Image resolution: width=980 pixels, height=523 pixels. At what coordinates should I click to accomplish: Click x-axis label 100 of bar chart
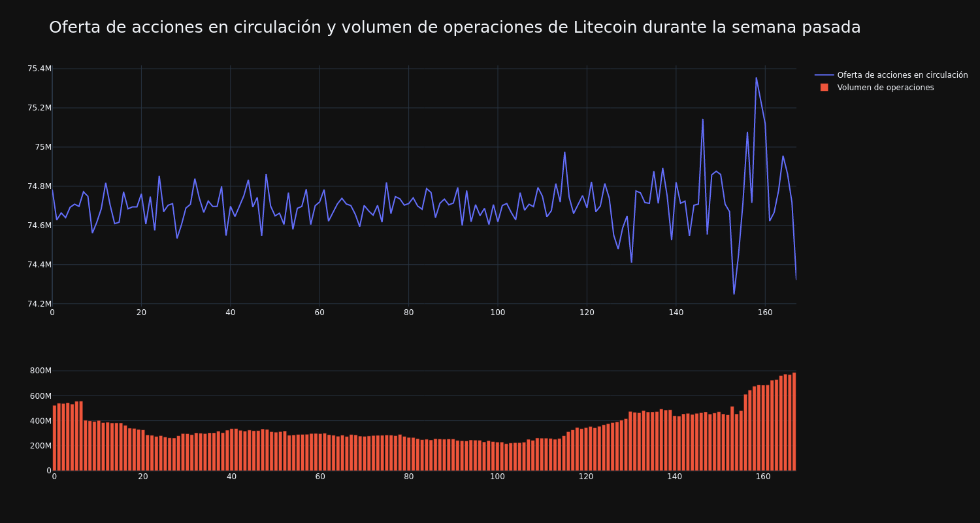coord(497,477)
